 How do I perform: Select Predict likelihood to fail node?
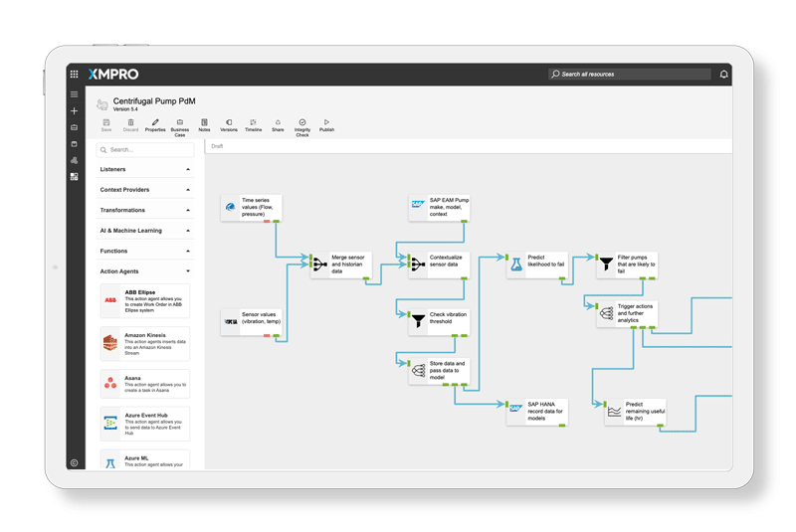(x=537, y=265)
